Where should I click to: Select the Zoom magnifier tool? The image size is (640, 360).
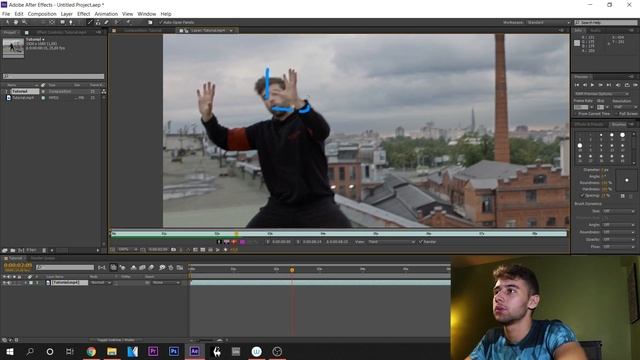point(24,22)
